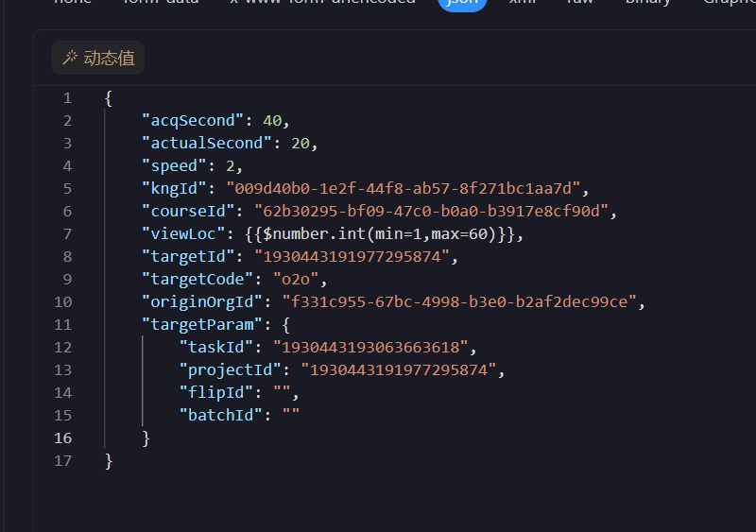
Task: Click the targetCode value "o2o"
Action: click(x=299, y=280)
